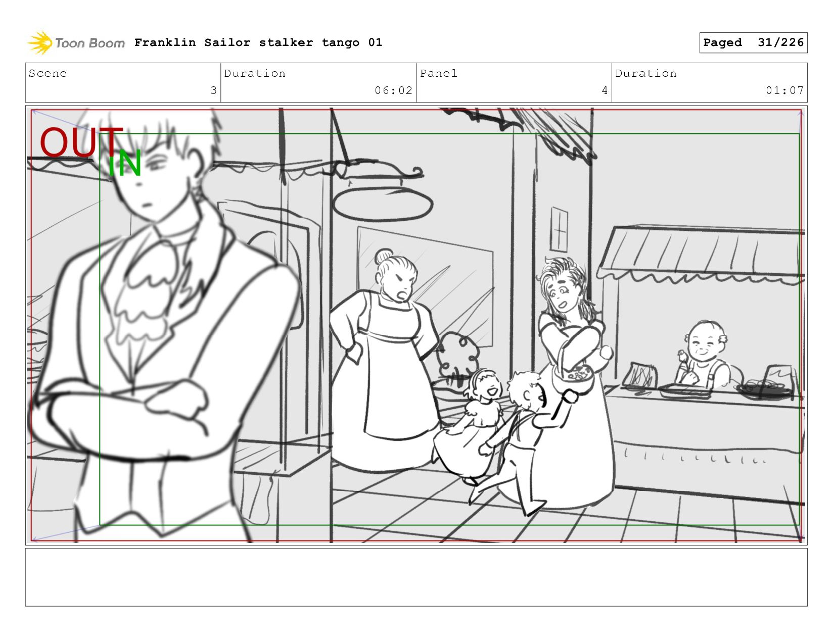This screenshot has width=834, height=644.
Task: Click the storyboard panel drawing
Action: pyautogui.click(x=416, y=325)
